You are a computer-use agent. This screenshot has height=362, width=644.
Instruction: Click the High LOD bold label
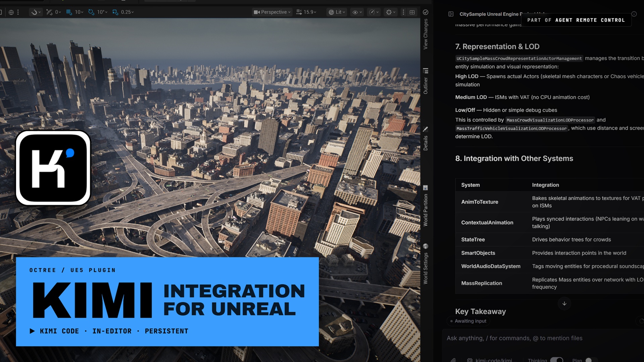(x=466, y=76)
